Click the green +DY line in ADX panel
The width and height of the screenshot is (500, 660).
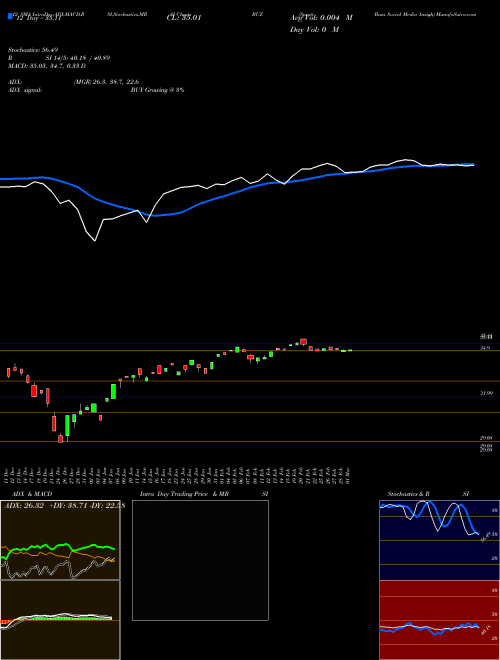pyautogui.click(x=59, y=547)
